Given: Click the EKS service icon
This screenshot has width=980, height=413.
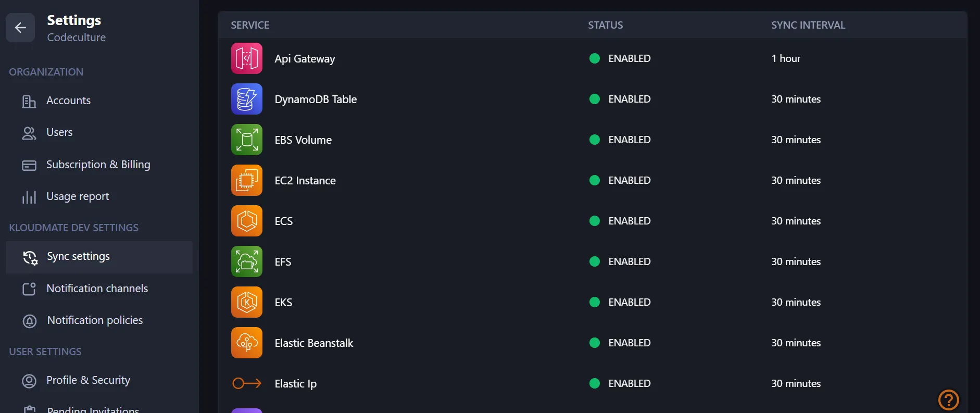Looking at the screenshot, I should 247,302.
